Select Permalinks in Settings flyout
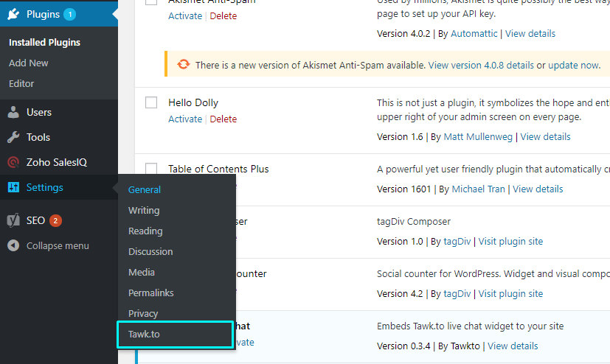 151,293
